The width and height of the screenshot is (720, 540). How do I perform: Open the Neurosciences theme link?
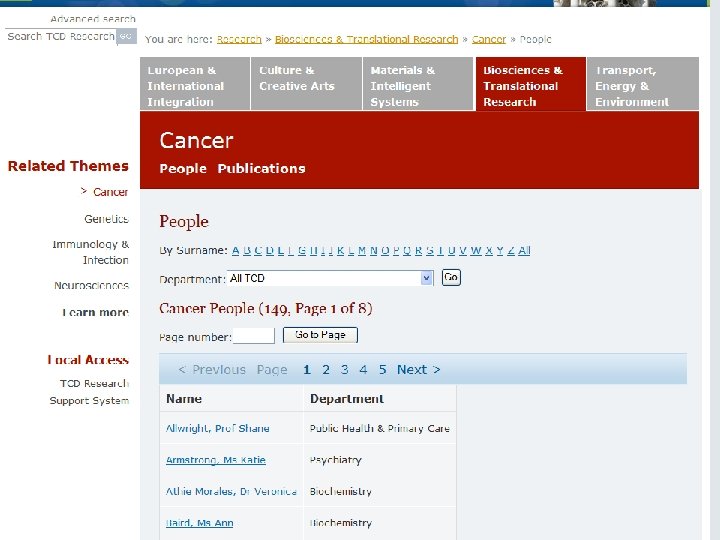(91, 286)
